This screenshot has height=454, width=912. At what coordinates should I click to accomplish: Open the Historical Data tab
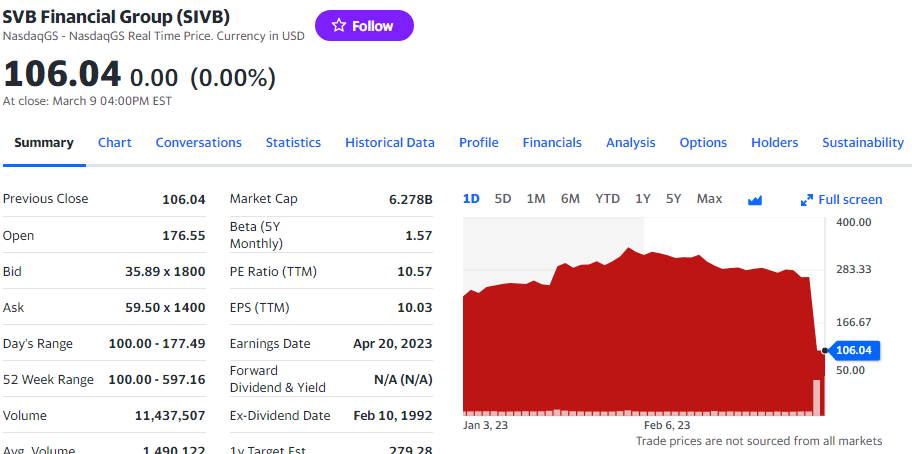390,142
